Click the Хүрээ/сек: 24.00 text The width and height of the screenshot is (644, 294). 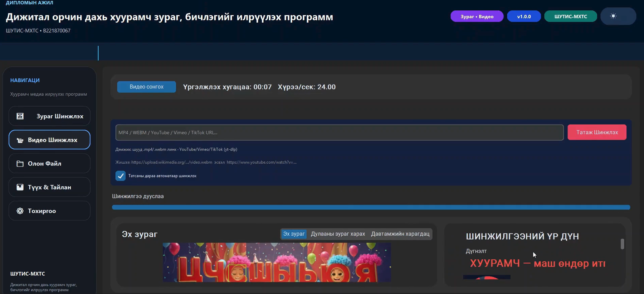click(307, 87)
